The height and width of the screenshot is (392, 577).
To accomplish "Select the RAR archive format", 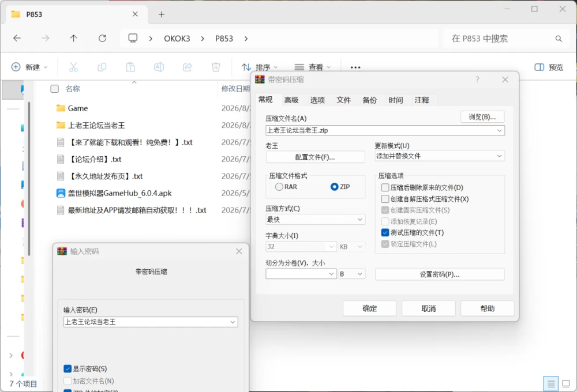I will pos(279,187).
